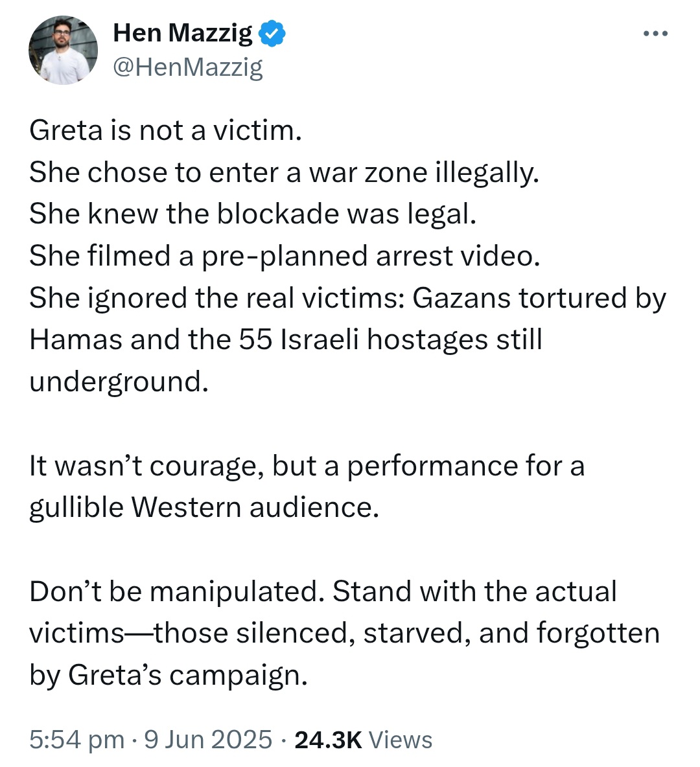Click the line 'It wasn't courage, but a performance'

click(x=307, y=466)
